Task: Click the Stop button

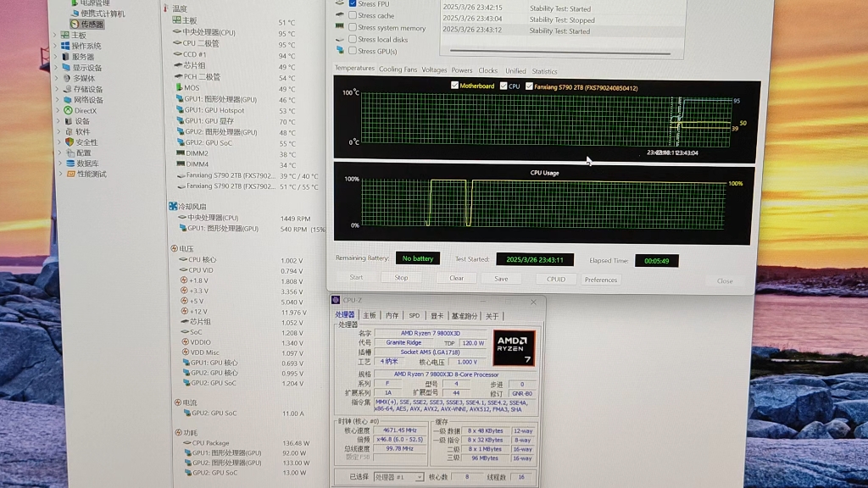Action: click(x=401, y=278)
